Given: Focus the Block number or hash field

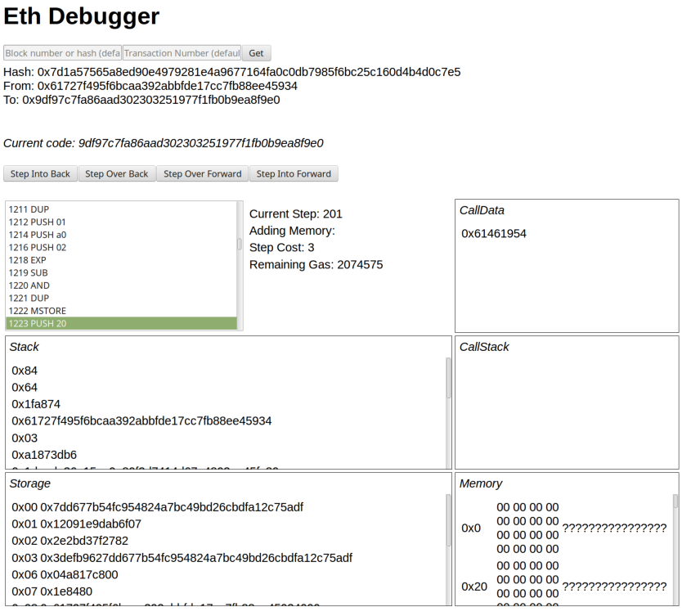Looking at the screenshot, I should (x=63, y=53).
